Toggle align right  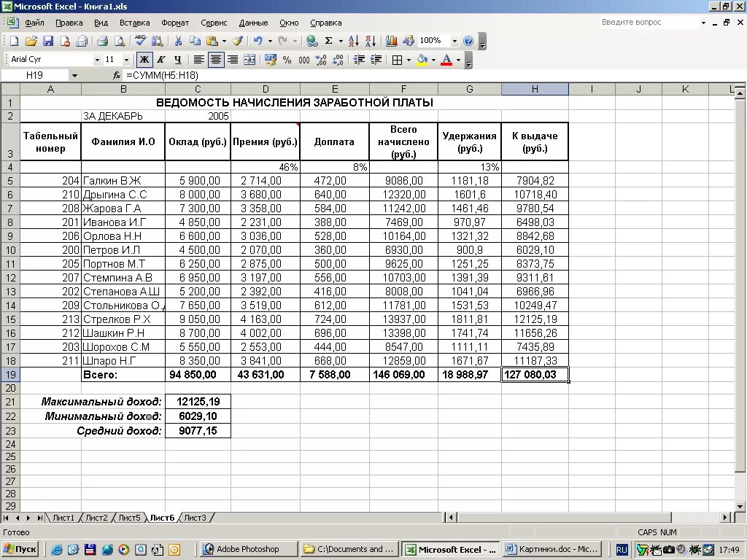[233, 60]
